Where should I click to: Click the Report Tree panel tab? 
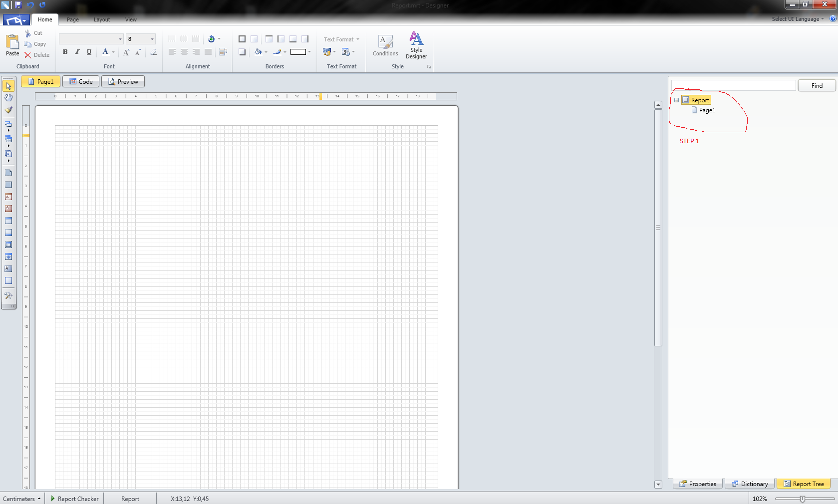(x=804, y=484)
